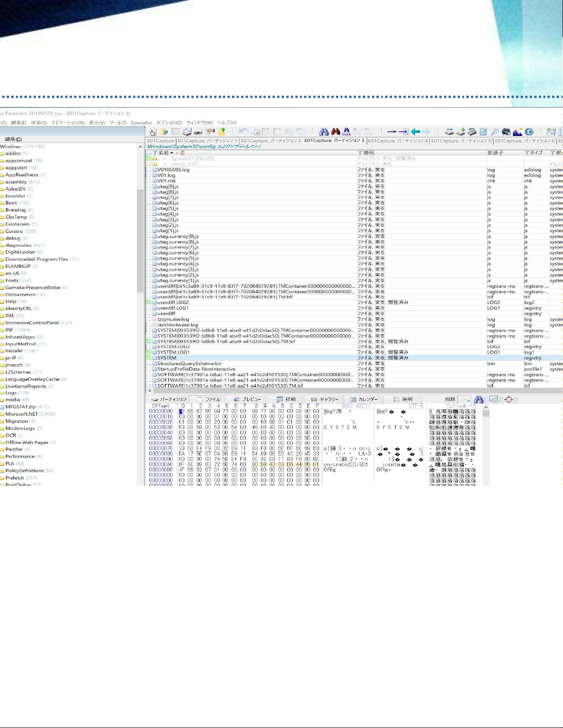
Task: Open the Specialist menu
Action: click(141, 123)
